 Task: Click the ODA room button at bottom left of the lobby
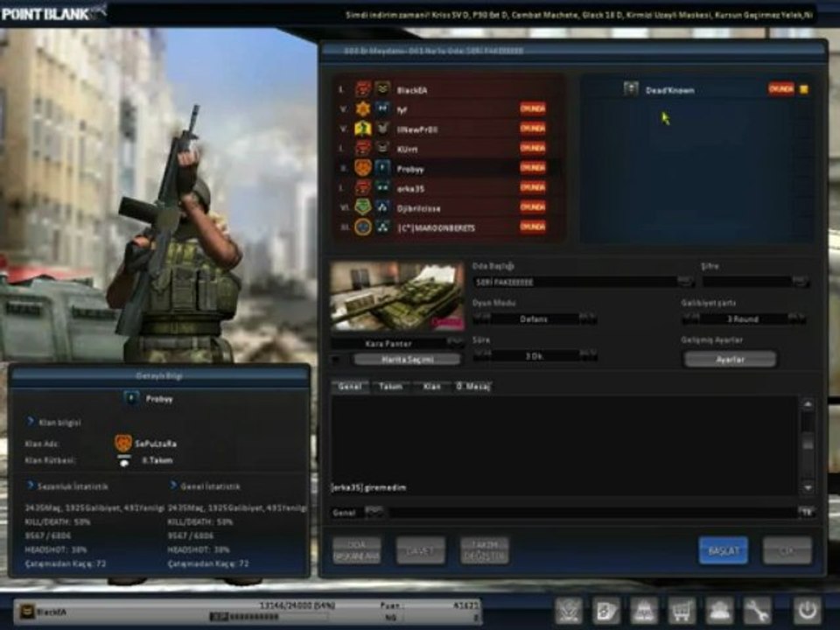(x=357, y=550)
